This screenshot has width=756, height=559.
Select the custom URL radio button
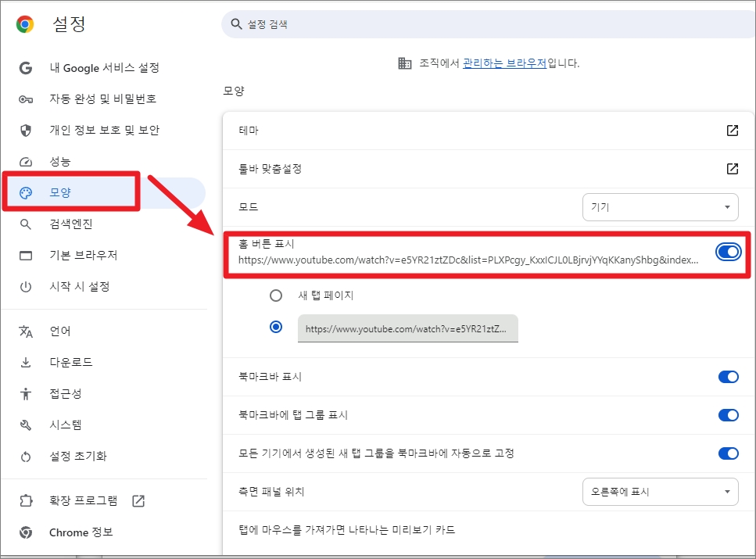pos(276,327)
